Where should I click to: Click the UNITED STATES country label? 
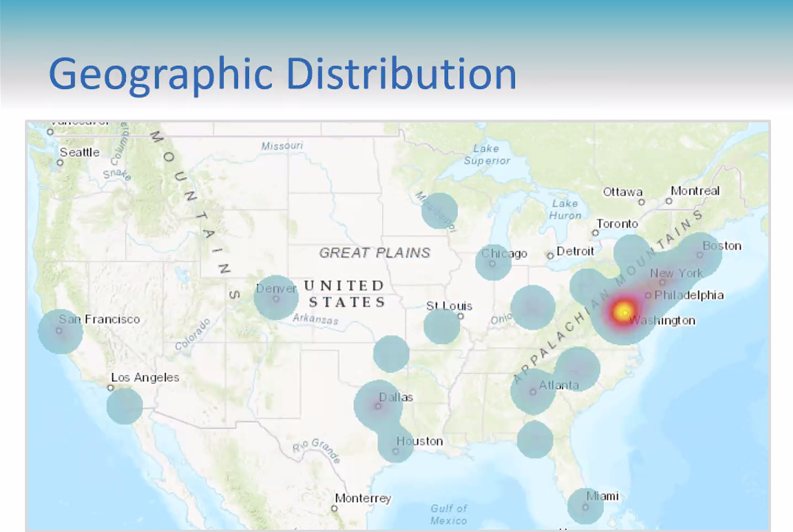click(x=346, y=294)
